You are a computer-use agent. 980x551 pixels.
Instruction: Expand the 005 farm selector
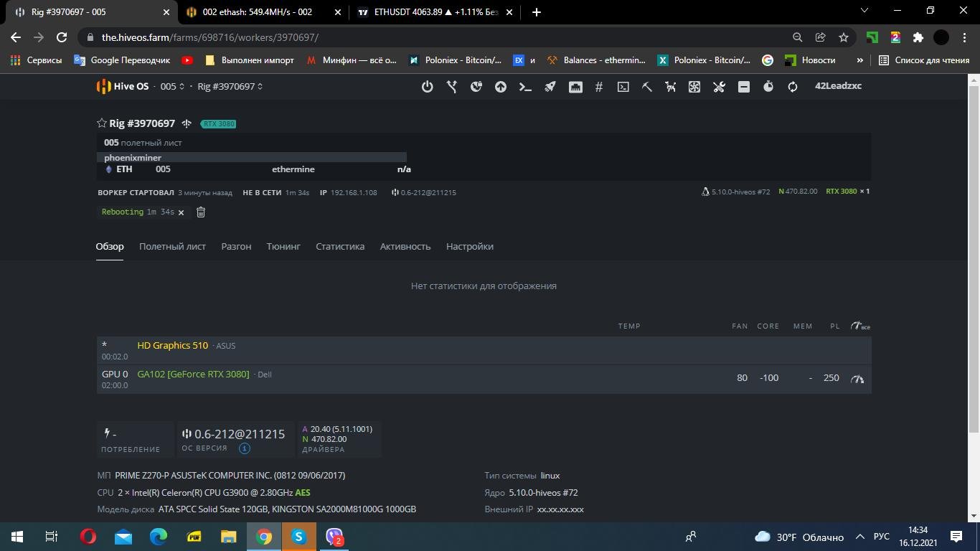tap(172, 86)
